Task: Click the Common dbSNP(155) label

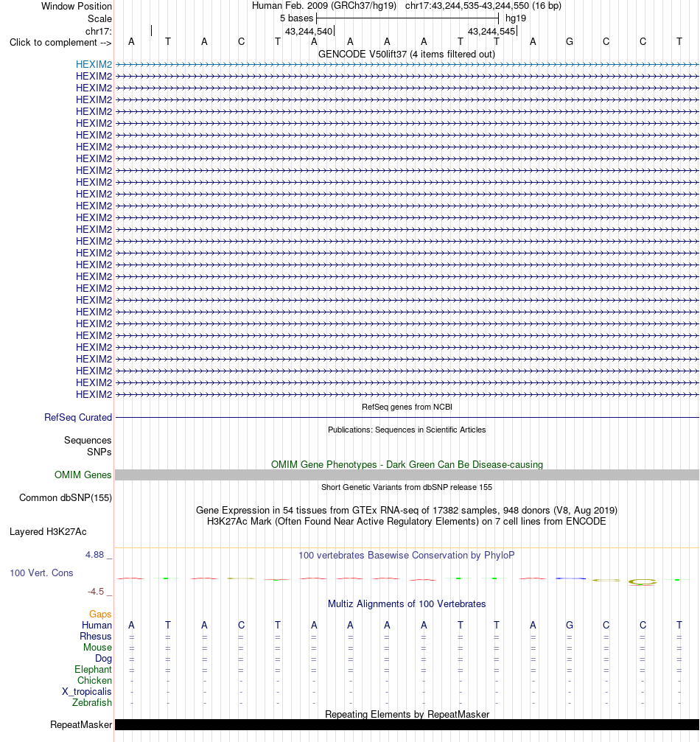Action: [x=66, y=498]
